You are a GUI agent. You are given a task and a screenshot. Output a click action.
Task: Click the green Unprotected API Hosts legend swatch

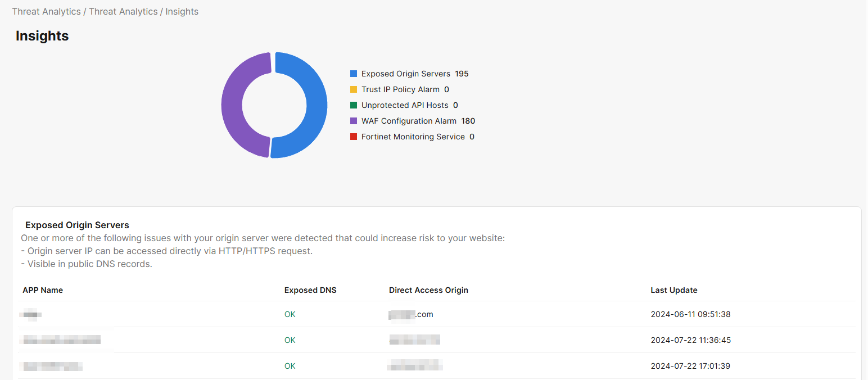pyautogui.click(x=354, y=105)
